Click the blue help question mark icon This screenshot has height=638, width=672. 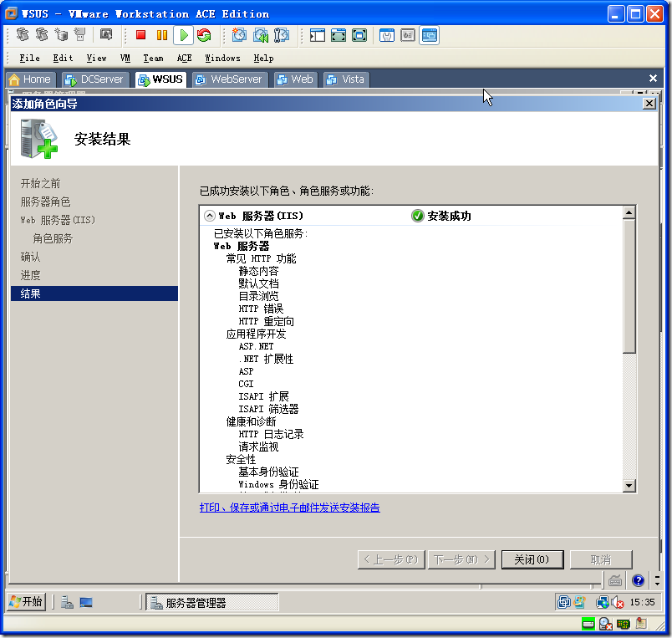pyautogui.click(x=638, y=580)
